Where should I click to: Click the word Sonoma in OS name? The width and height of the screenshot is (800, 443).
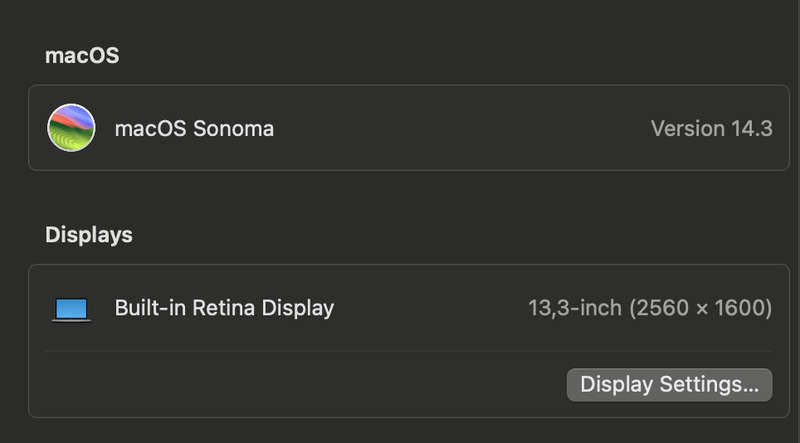pyautogui.click(x=234, y=129)
